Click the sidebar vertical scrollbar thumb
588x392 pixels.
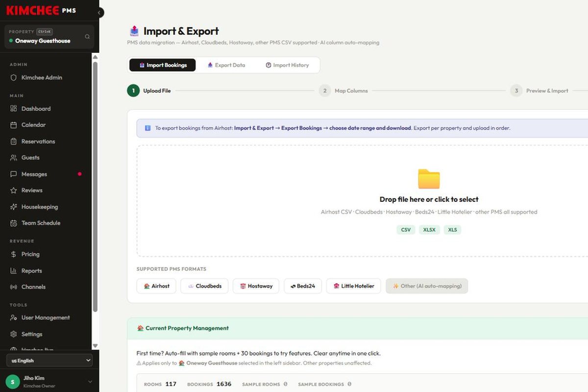[x=95, y=186]
